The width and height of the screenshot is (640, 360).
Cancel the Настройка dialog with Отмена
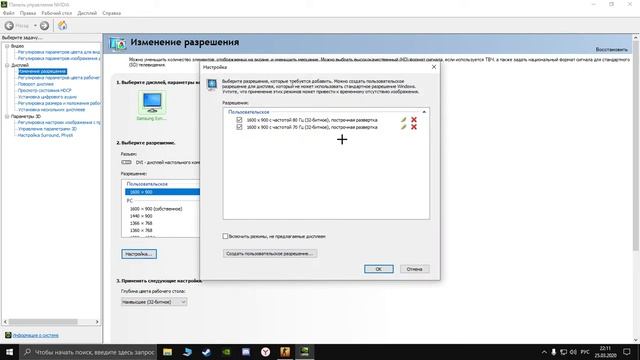[x=414, y=269]
